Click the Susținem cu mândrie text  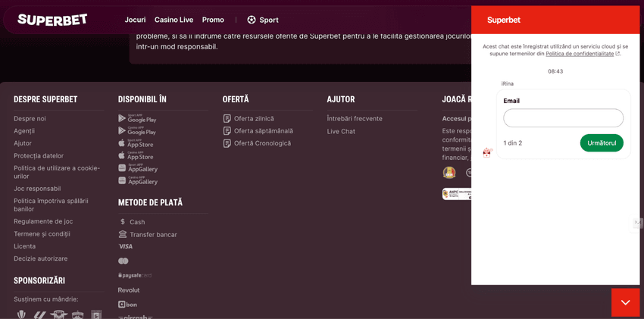(x=45, y=299)
